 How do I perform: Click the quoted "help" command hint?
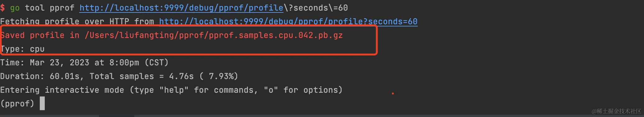[x=174, y=90]
